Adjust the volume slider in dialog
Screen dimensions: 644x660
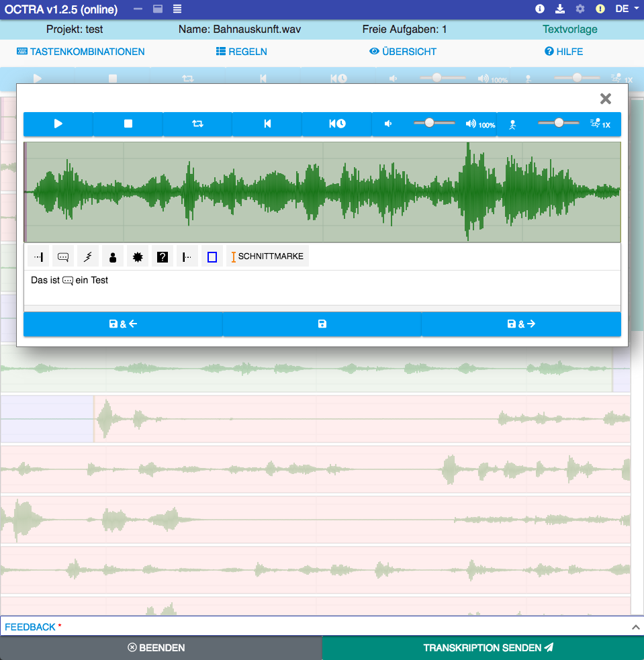pos(430,123)
